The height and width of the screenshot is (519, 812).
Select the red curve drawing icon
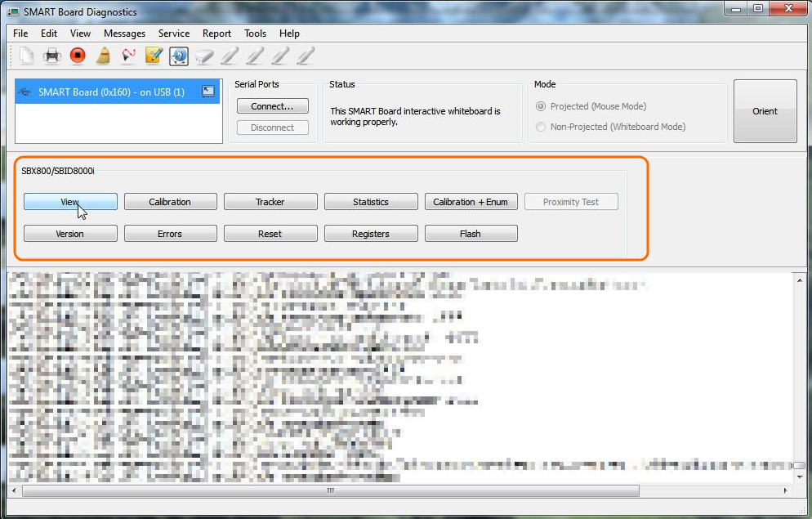click(x=128, y=56)
